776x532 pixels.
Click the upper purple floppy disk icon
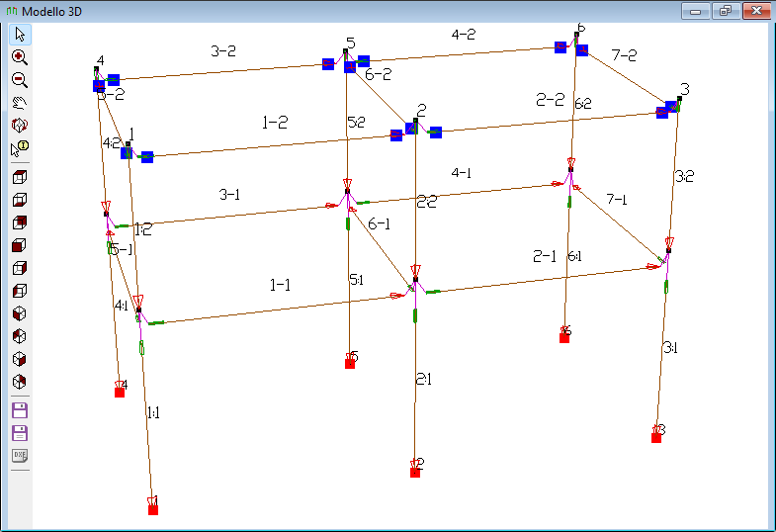[20, 409]
